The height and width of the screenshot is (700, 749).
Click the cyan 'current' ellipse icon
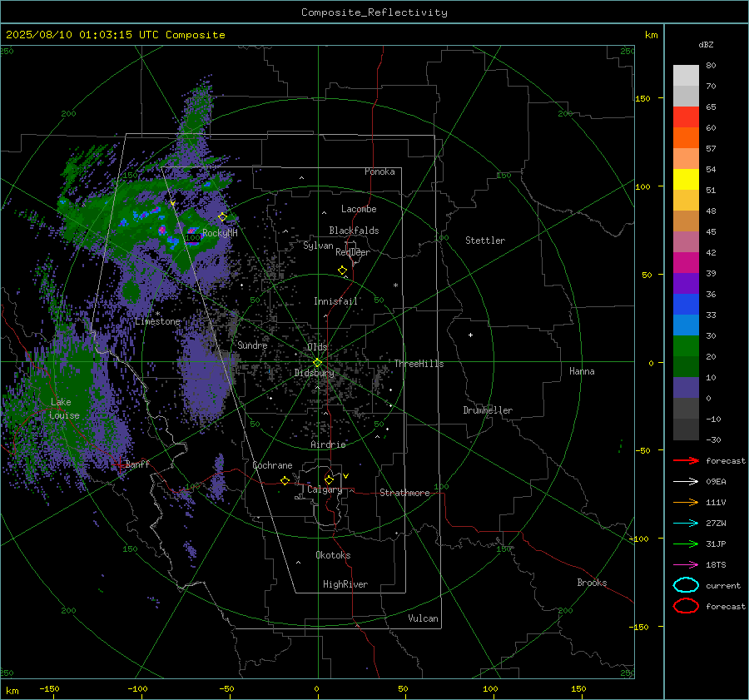coord(686,585)
